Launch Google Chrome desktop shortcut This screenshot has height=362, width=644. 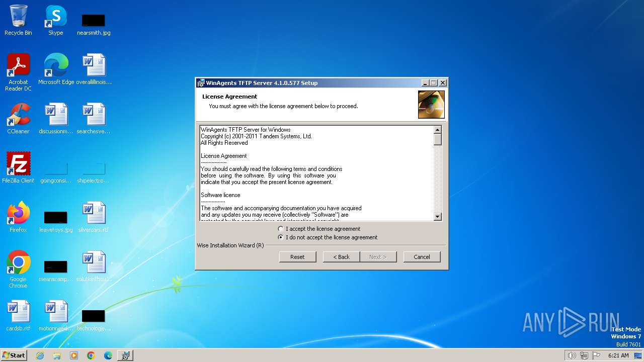[18, 269]
